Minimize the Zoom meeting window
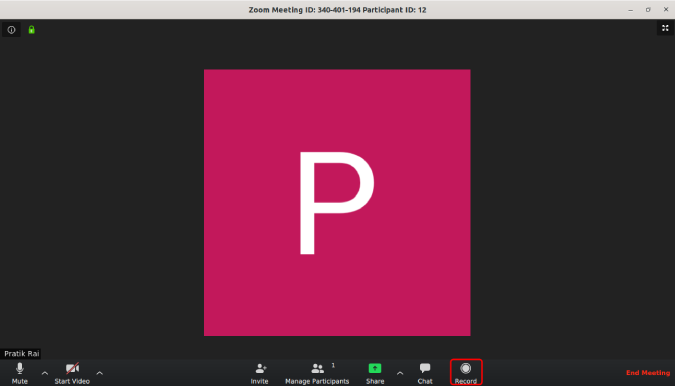The image size is (675, 386). pyautogui.click(x=631, y=10)
